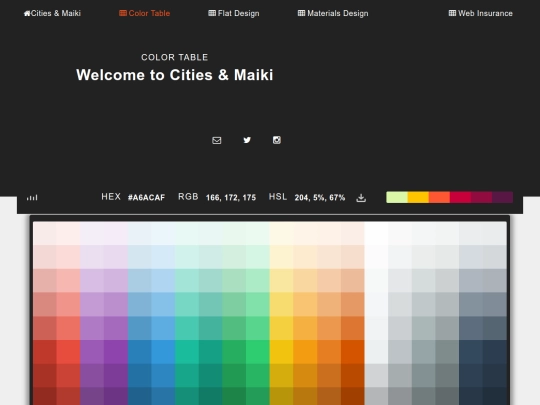Open the Materials Design nav item
Viewport: 540px width, 405px height.
coord(333,13)
